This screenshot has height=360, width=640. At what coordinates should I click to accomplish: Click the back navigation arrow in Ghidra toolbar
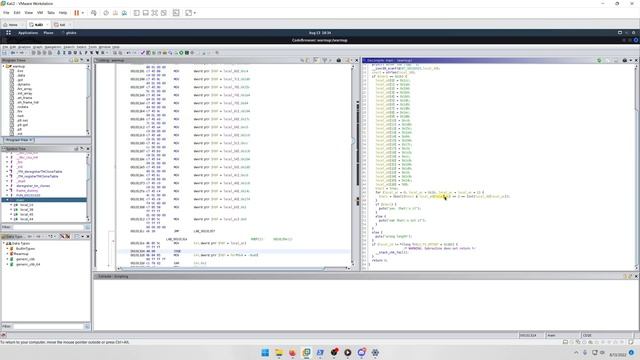point(13,53)
